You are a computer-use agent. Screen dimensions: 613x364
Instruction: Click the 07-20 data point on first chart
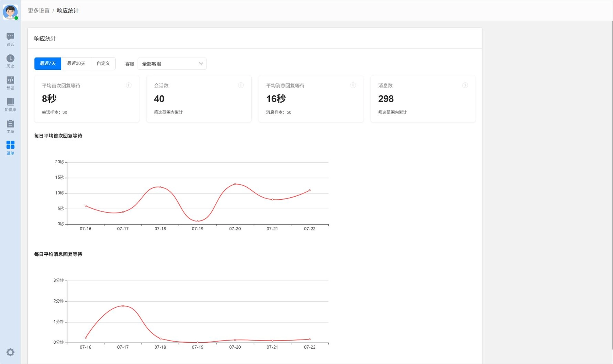[235, 184]
